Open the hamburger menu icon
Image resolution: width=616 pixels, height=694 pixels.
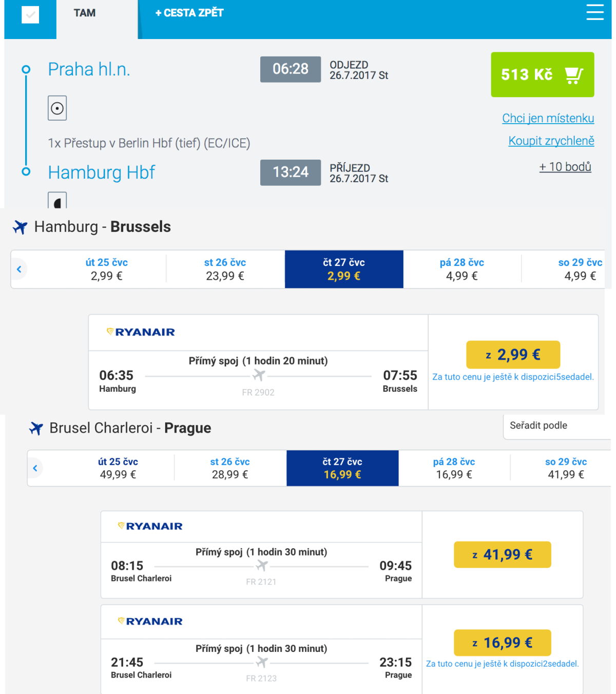click(x=595, y=12)
